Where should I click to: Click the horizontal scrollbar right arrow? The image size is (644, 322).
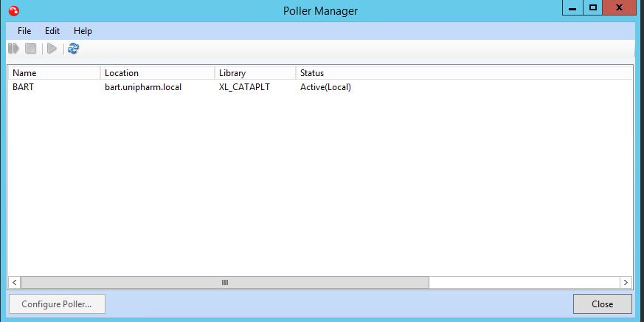tap(626, 283)
